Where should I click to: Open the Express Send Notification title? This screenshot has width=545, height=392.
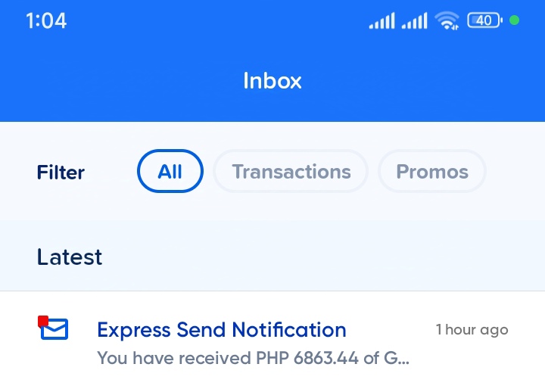[x=222, y=330]
